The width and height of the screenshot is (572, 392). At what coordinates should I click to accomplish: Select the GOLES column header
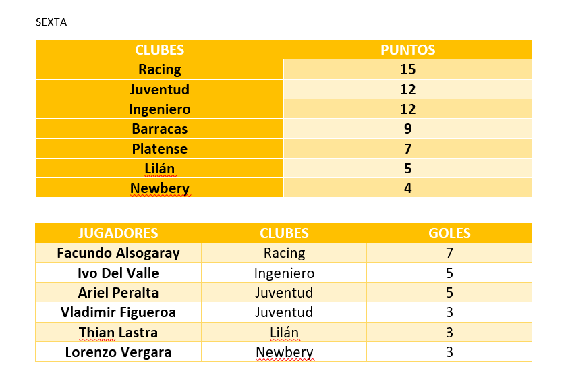[x=449, y=233]
